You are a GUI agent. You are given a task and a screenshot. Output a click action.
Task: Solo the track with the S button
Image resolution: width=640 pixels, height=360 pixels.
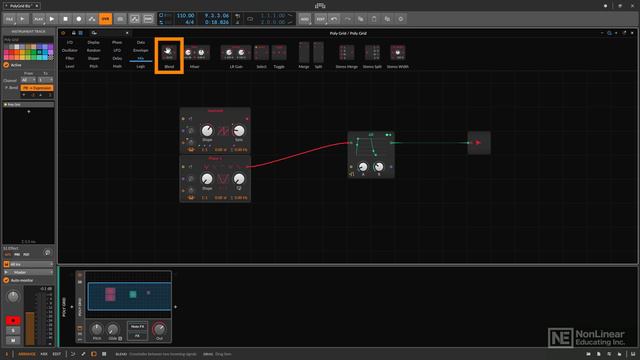click(13, 330)
